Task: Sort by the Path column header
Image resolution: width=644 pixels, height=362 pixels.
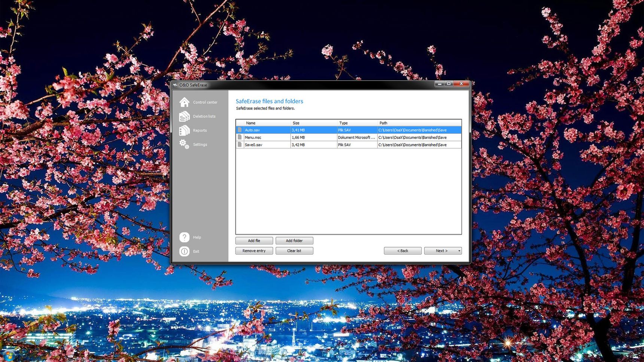Action: (x=419, y=123)
